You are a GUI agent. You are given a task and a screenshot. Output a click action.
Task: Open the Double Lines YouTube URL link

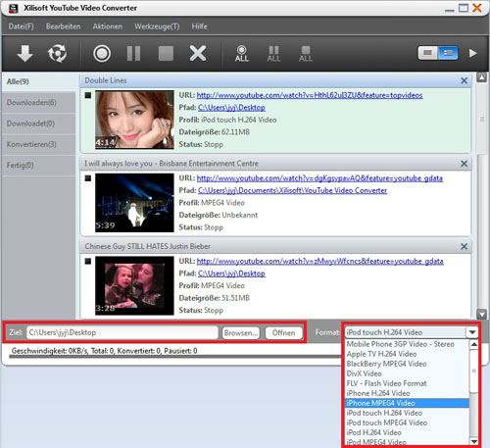point(310,95)
